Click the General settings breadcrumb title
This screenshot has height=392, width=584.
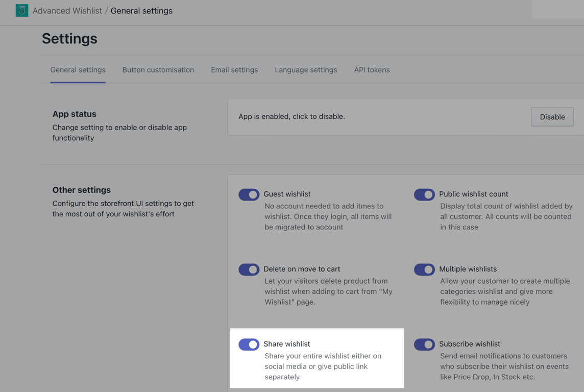141,11
